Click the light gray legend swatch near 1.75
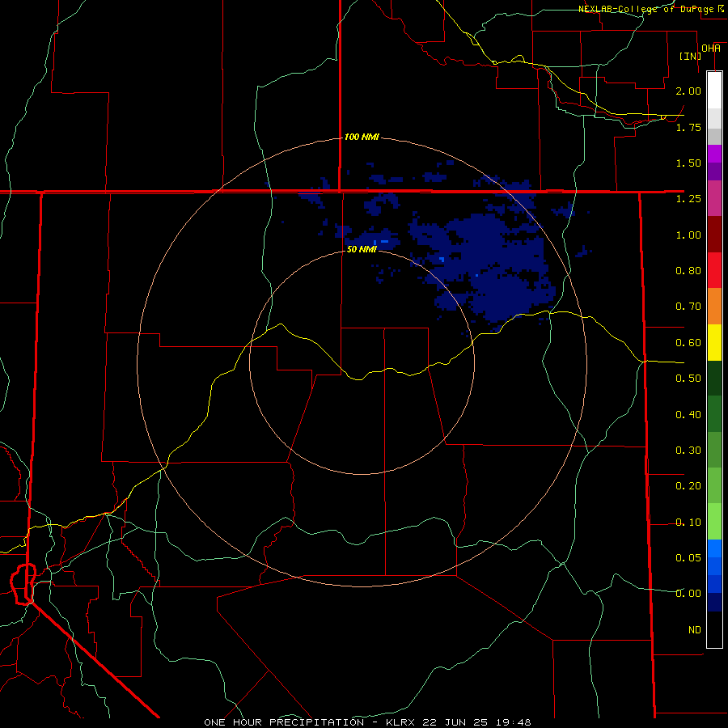Viewport: 728px width, 728px height. 714,117
